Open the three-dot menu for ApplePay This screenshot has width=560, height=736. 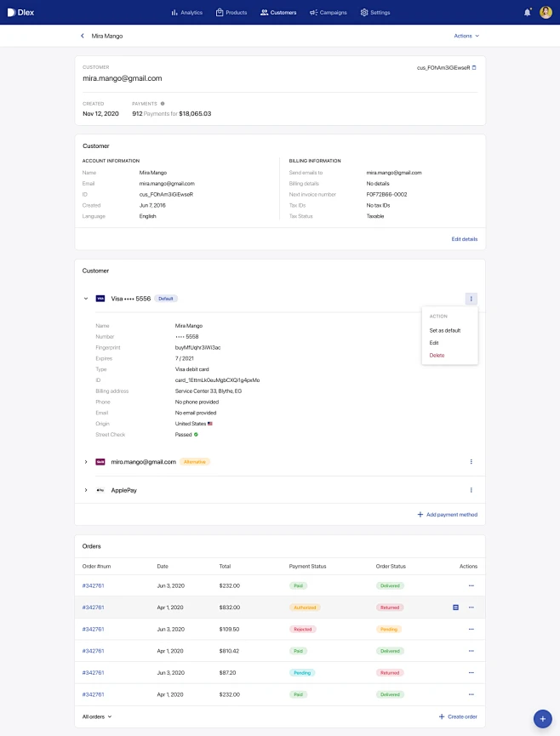coord(471,490)
